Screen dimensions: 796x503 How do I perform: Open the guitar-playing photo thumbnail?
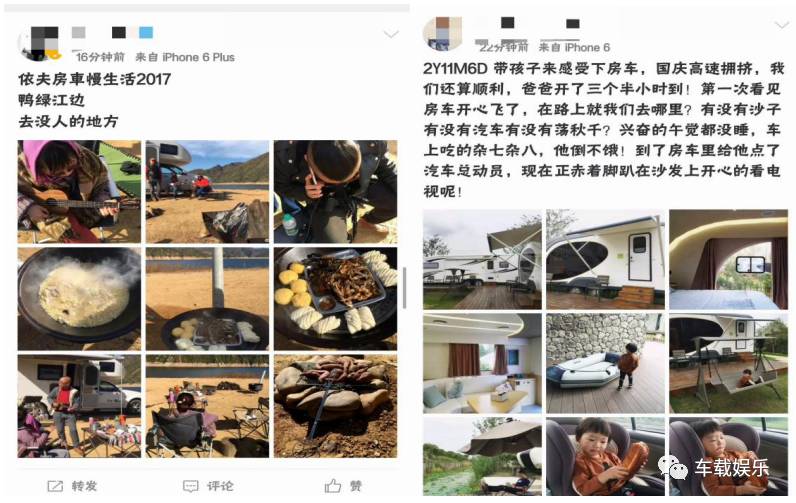click(79, 192)
